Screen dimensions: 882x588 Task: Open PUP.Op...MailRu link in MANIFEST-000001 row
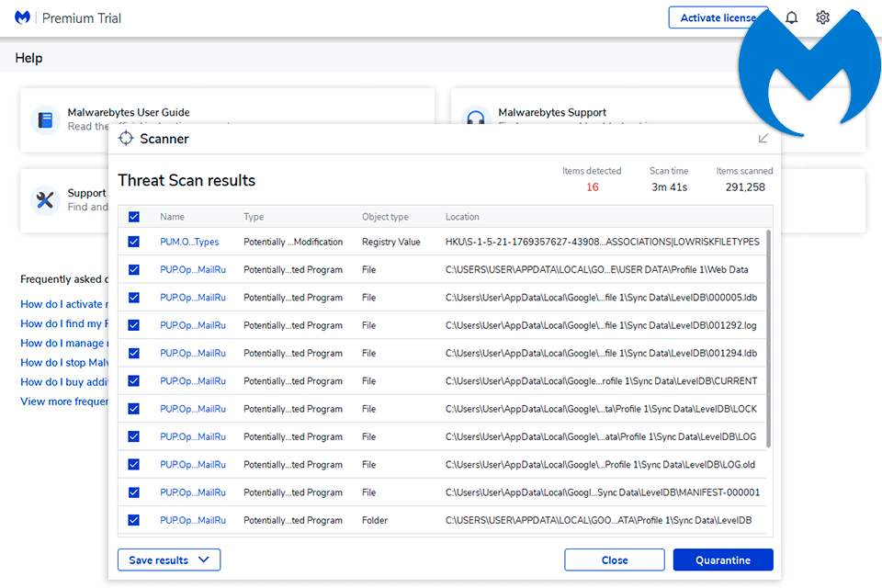[x=192, y=492]
